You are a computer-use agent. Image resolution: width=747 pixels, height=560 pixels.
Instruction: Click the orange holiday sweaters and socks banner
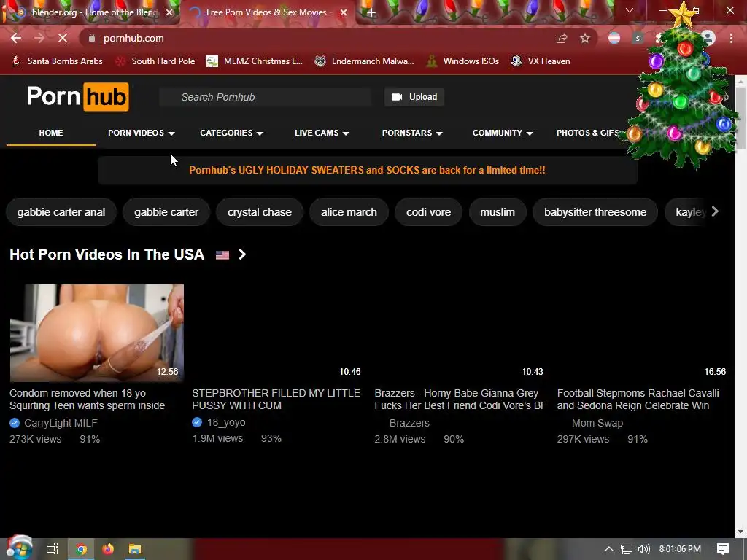(368, 170)
